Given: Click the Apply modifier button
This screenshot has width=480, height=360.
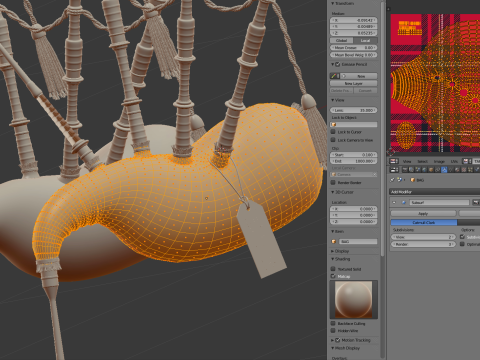Looking at the screenshot, I should pyautogui.click(x=423, y=213).
